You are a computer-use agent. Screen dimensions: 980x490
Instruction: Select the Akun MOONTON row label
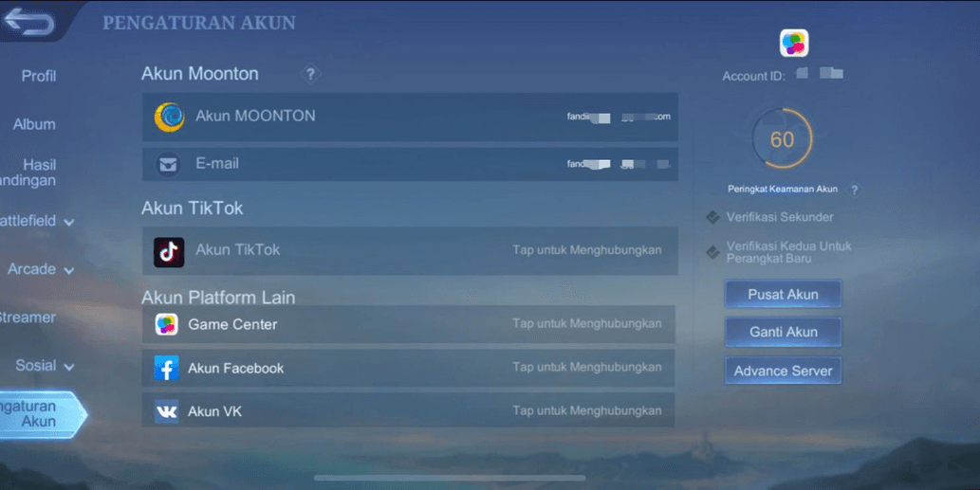click(x=255, y=116)
